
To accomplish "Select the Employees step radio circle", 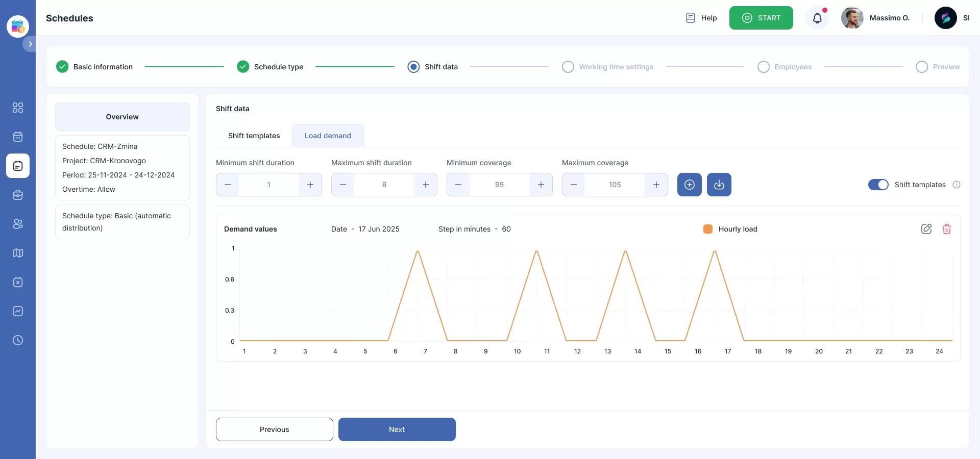I will point(763,67).
